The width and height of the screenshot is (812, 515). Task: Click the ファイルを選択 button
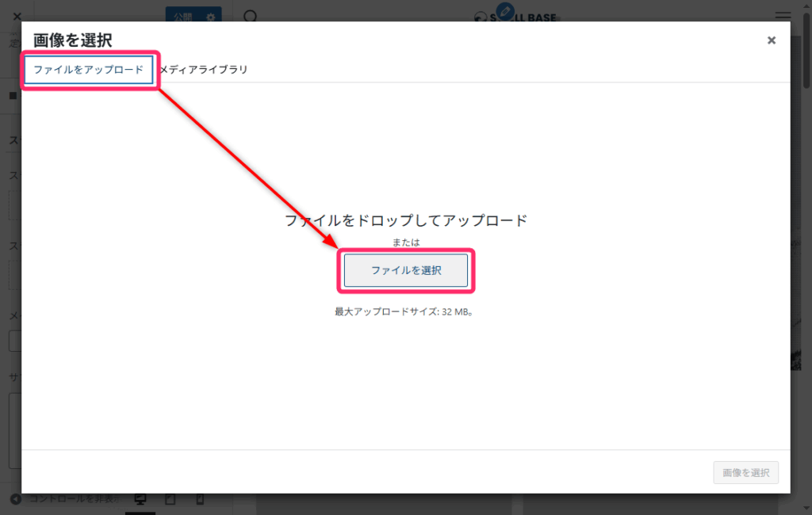pyautogui.click(x=406, y=271)
